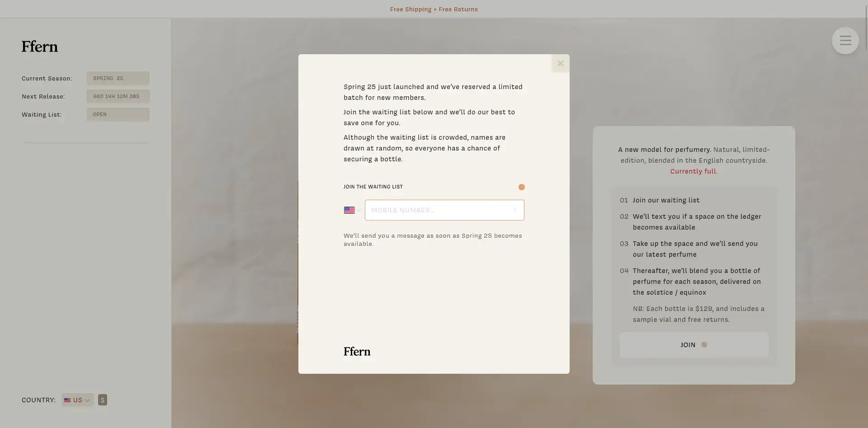Image resolution: width=868 pixels, height=428 pixels.
Task: Open the hamburger menu
Action: 845,41
